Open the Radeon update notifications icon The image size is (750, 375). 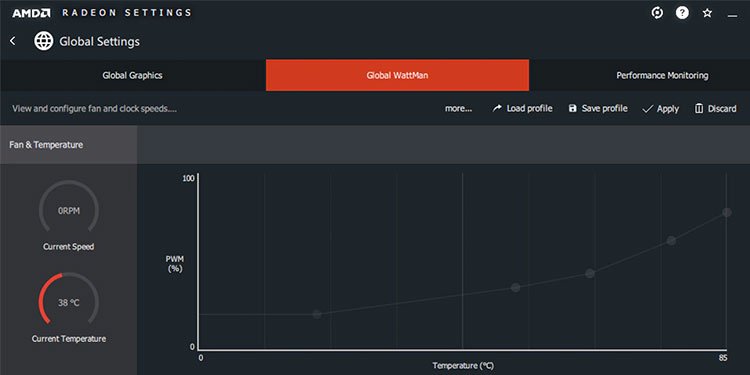[x=657, y=13]
